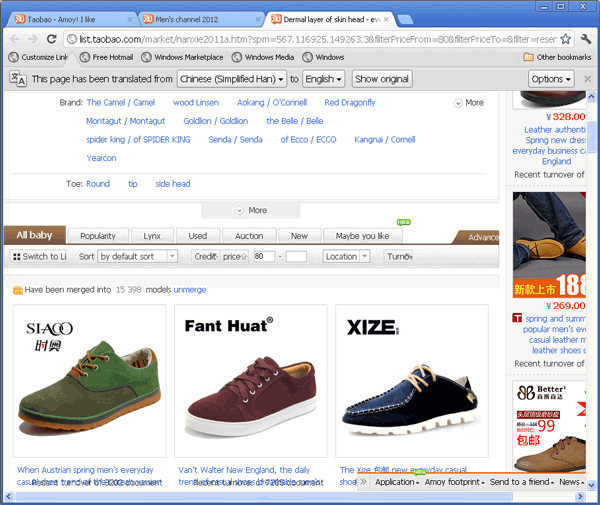This screenshot has width=600, height=505.
Task: Filter by of Ecco / ECCO brand
Action: coord(308,140)
